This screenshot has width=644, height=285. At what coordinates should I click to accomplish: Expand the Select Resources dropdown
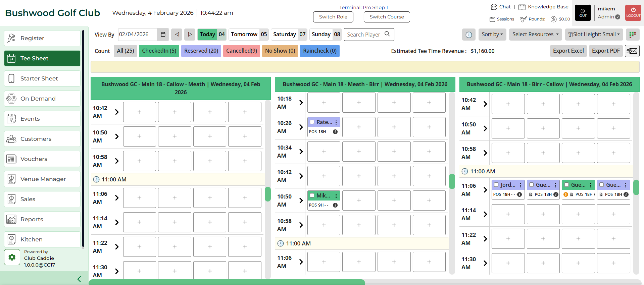point(535,35)
